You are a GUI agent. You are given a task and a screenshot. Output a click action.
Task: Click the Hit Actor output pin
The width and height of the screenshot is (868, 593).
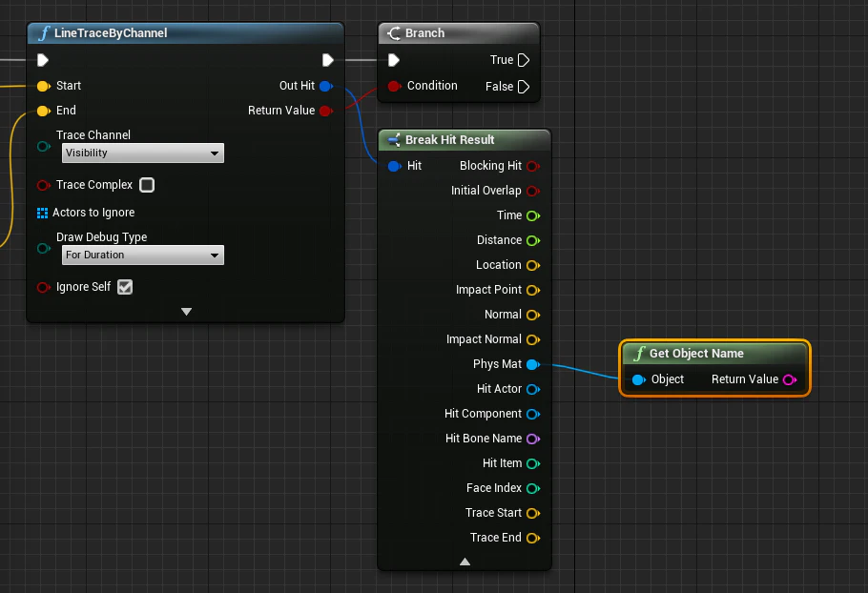tap(533, 389)
